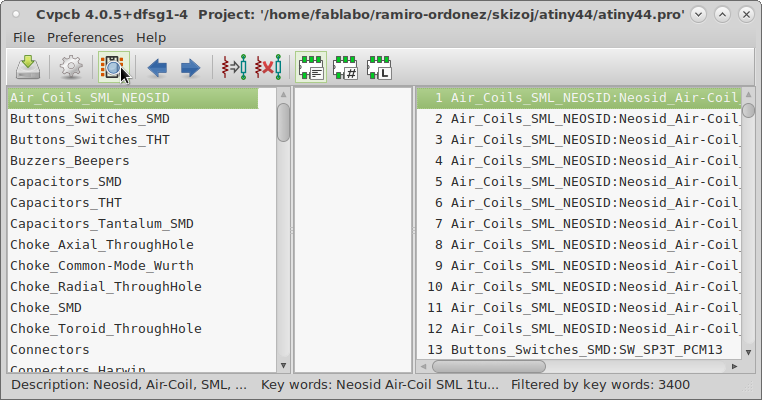Image resolution: width=762 pixels, height=400 pixels.
Task: Go to next unassociated component
Action: 190,68
